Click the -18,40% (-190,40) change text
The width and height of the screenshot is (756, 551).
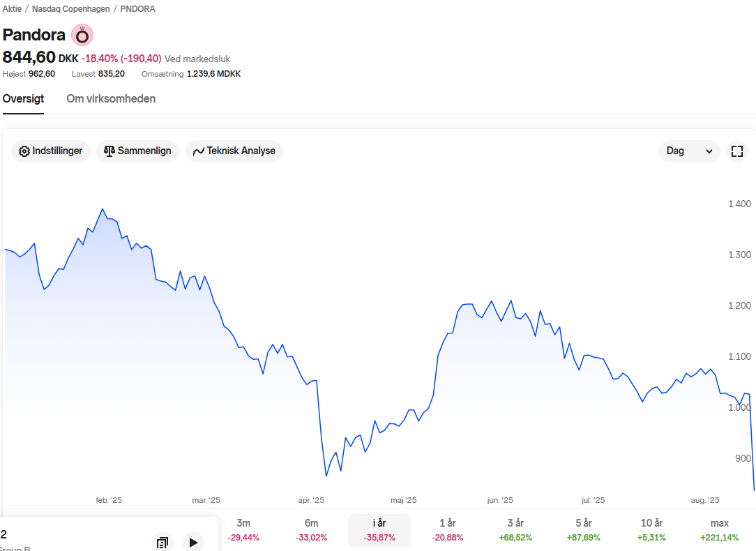(121, 59)
